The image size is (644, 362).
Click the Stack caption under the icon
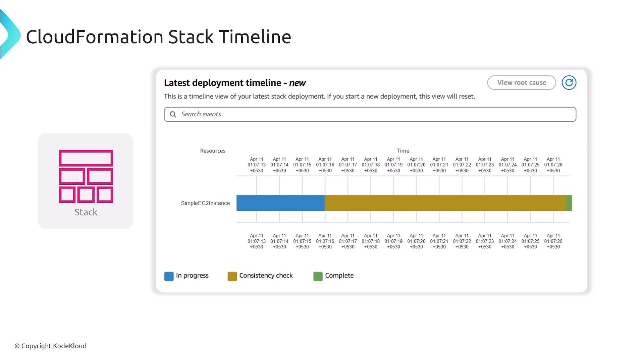tap(86, 212)
